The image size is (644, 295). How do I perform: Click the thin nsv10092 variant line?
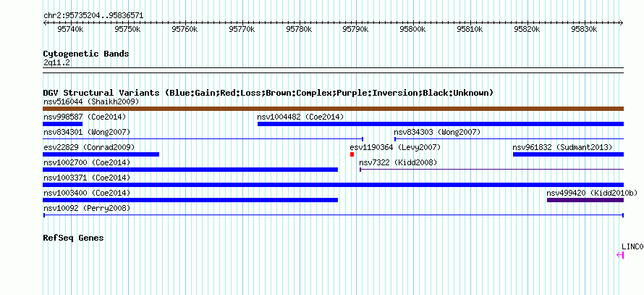[333, 215]
